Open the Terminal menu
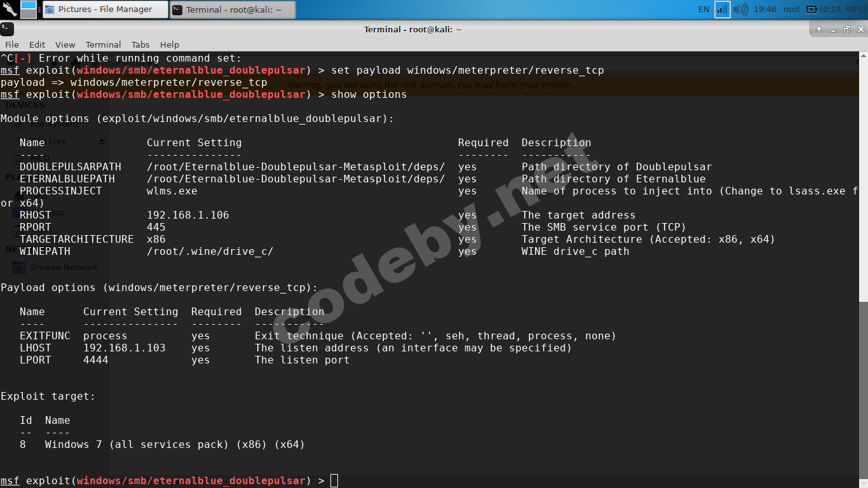This screenshot has height=488, width=868. pyautogui.click(x=104, y=44)
